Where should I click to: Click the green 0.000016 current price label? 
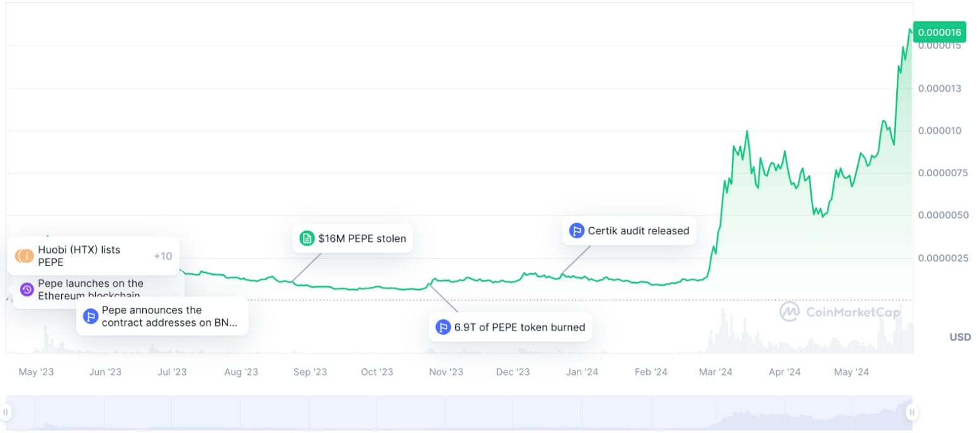coord(939,32)
